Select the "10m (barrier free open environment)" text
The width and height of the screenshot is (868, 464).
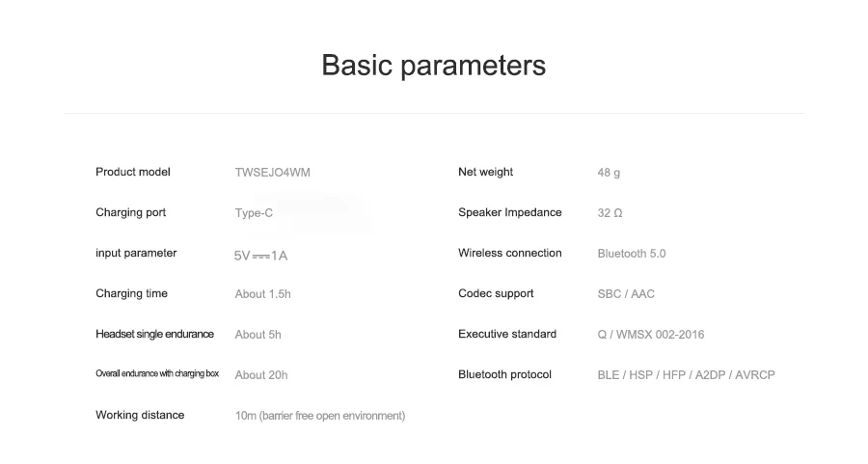(x=319, y=416)
